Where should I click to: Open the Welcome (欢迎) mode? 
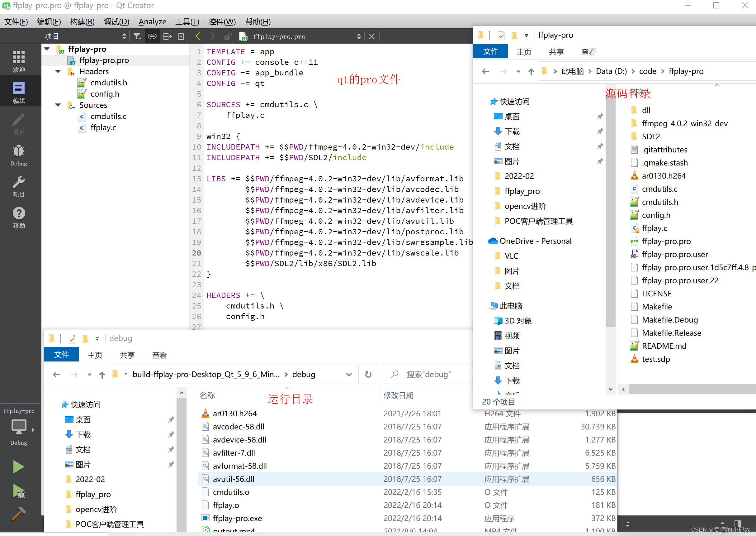19,61
